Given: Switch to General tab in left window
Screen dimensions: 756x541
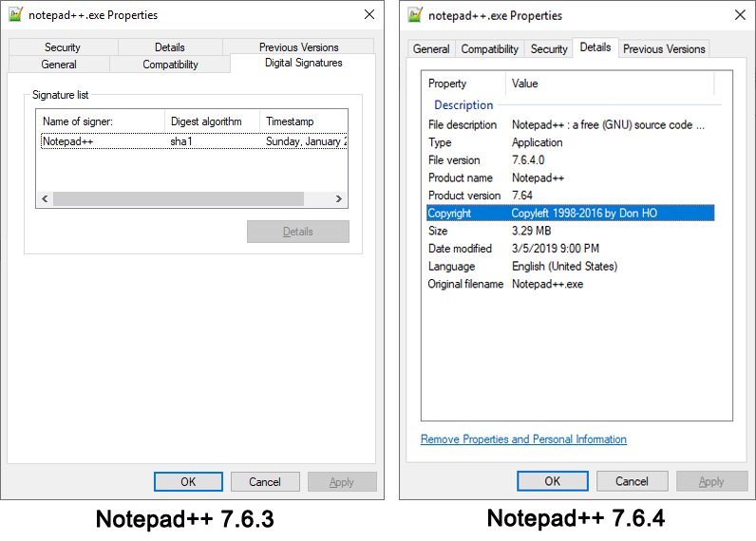Looking at the screenshot, I should 59,65.
